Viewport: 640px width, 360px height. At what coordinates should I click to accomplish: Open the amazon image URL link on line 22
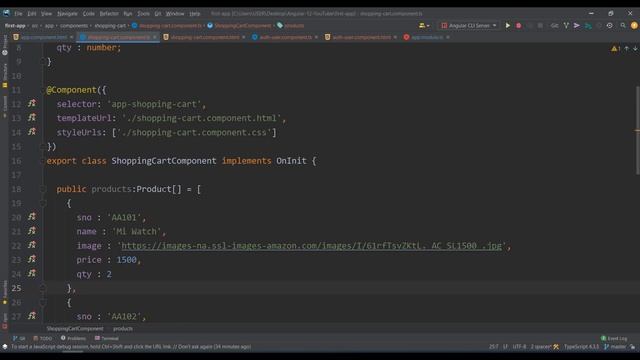[311, 246]
